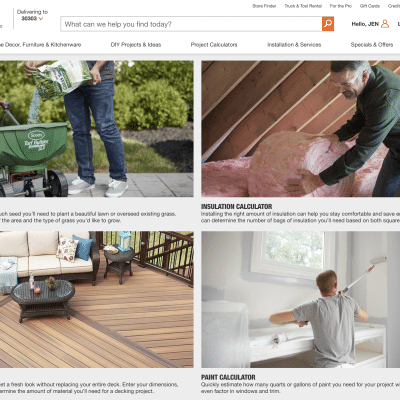This screenshot has width=400, height=400.
Task: Click the Hello, JEN account greeting
Action: coord(365,24)
